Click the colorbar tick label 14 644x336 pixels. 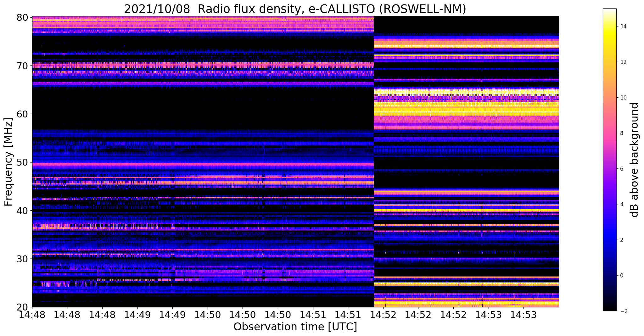click(x=623, y=26)
